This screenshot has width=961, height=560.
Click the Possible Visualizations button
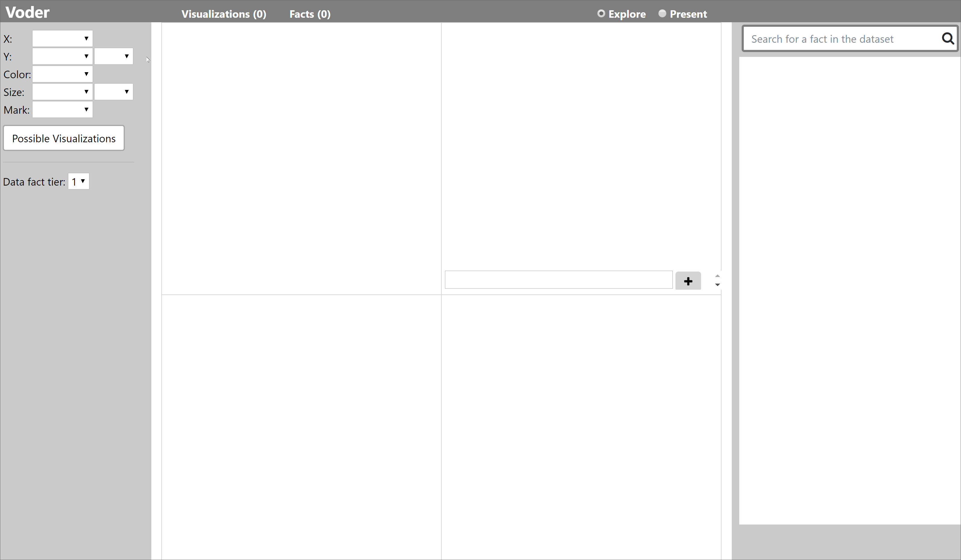[x=64, y=138]
